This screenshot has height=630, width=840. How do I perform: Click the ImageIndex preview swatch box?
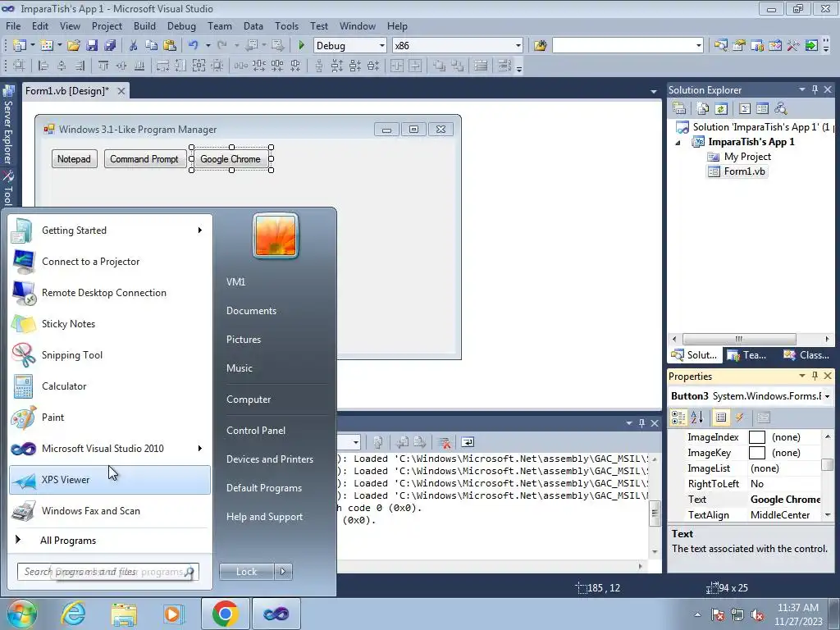tap(756, 438)
